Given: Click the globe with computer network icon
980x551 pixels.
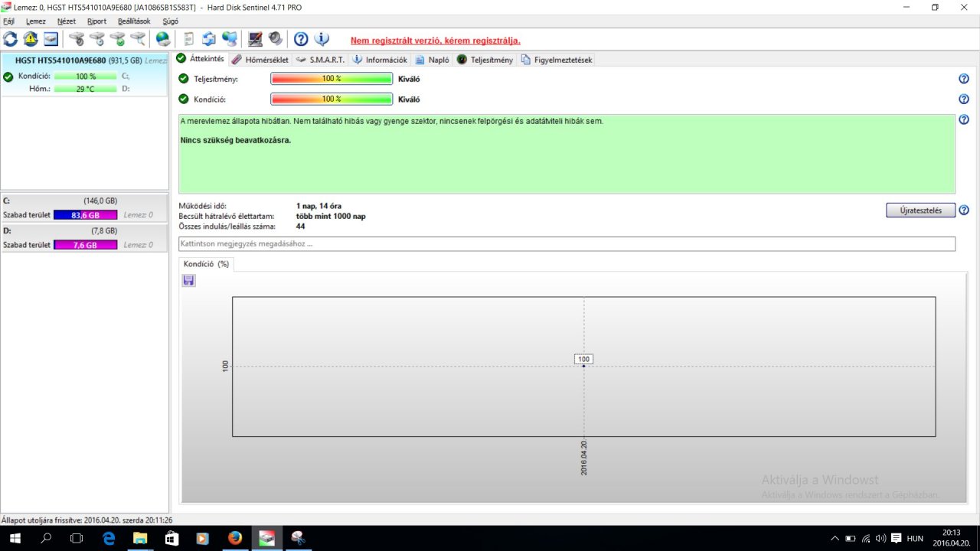Looking at the screenshot, I should point(230,39).
